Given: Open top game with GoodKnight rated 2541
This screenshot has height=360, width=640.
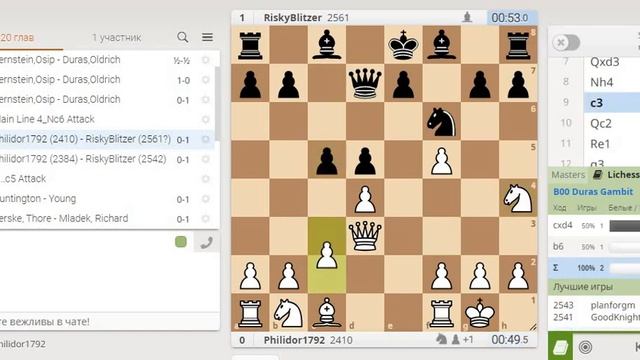Looking at the screenshot, I should [x=594, y=317].
